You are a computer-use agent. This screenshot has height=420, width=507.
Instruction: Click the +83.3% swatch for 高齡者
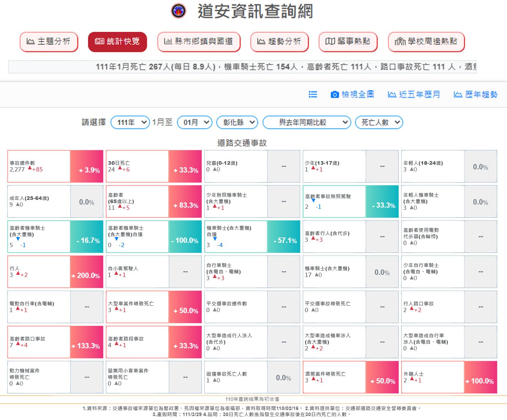[x=185, y=202]
